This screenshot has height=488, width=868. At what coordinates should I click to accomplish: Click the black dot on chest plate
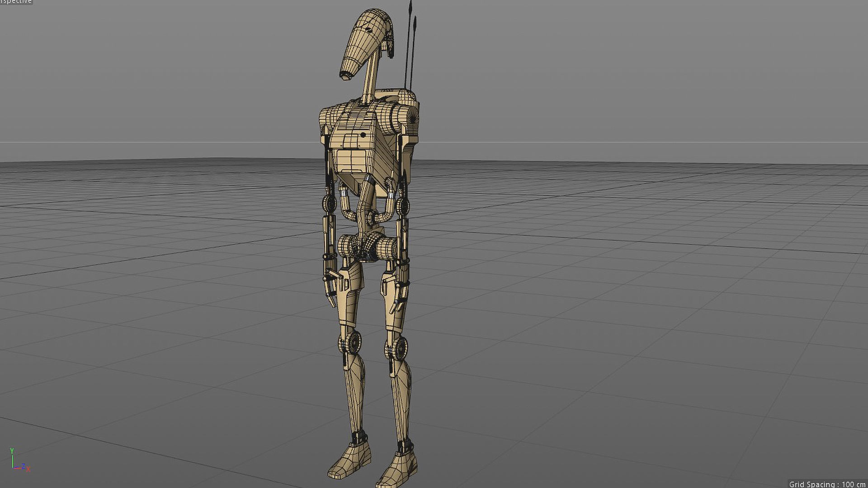point(363,135)
